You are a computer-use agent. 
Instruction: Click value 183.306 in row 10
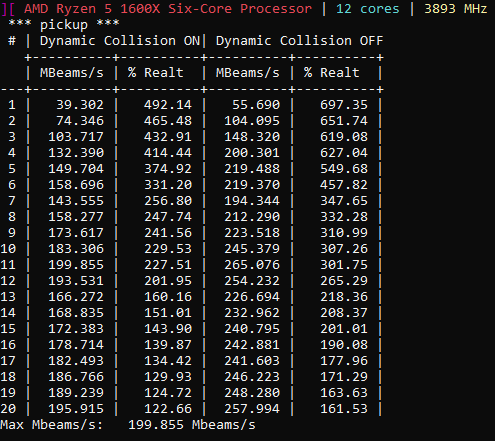pos(76,249)
